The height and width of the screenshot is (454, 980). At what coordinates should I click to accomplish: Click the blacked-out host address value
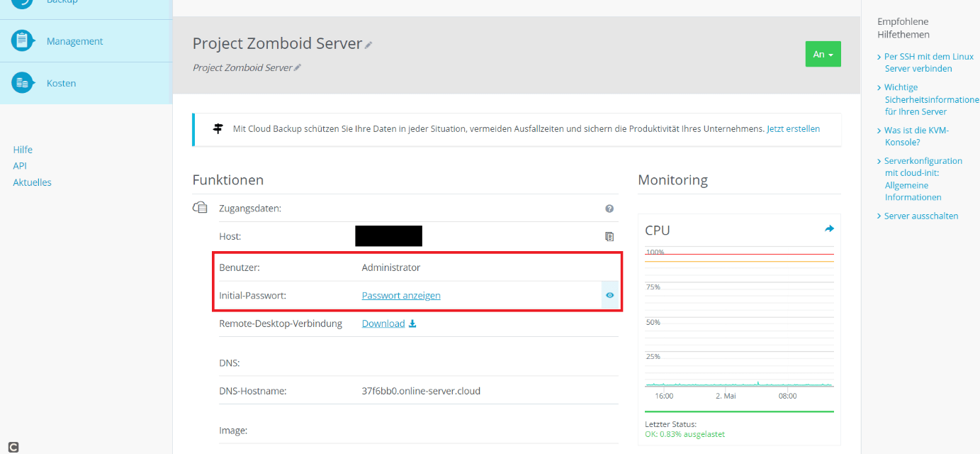tap(388, 236)
